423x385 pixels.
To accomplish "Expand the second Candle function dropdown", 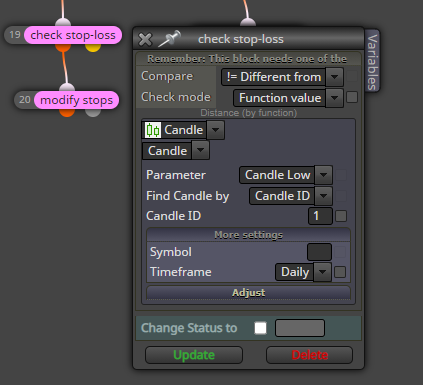I will (176, 151).
